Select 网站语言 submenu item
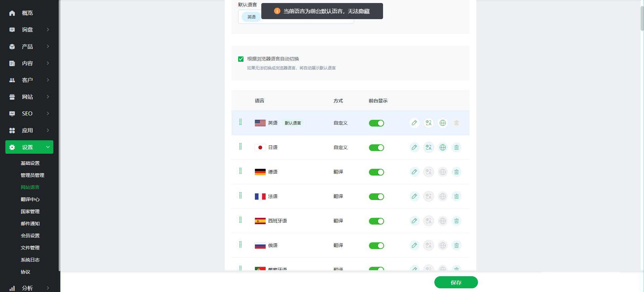The image size is (644, 292). coord(30,187)
